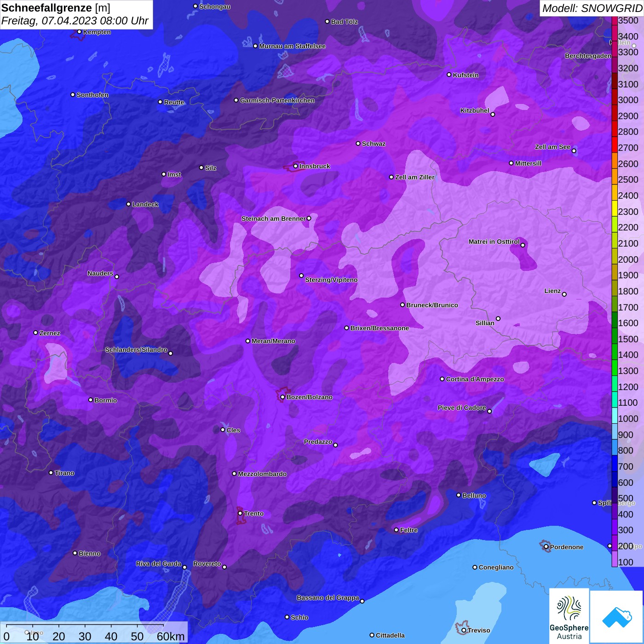Click the legend value 3500
This screenshot has width=644, height=644.
click(x=628, y=20)
